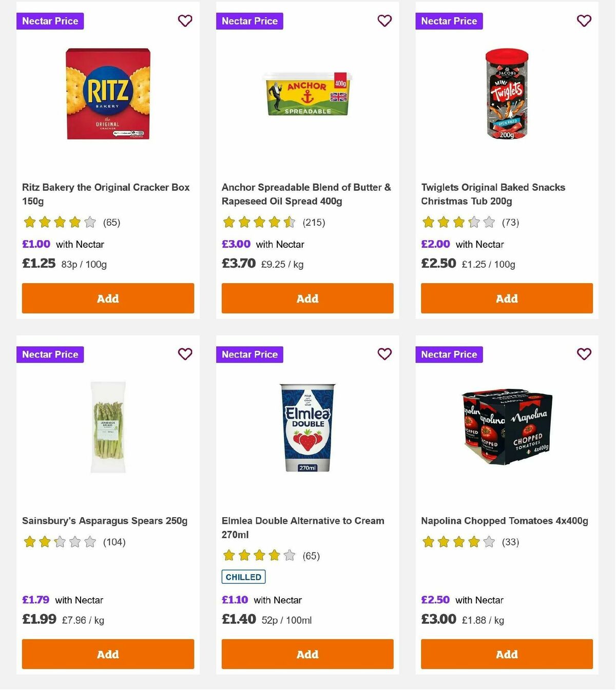Image resolution: width=616 pixels, height=690 pixels.
Task: Select the wishlist heart on Sainsbury's Asparagus Spears
Action: tap(185, 354)
